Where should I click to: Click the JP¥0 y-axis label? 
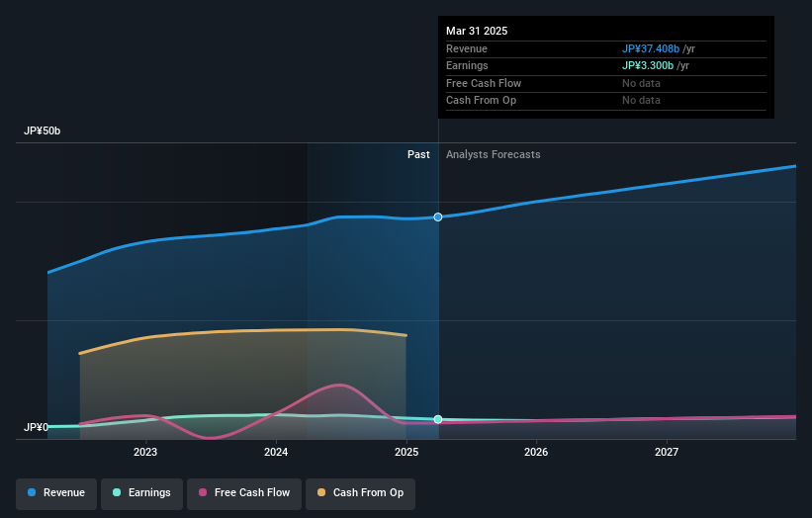(x=36, y=427)
